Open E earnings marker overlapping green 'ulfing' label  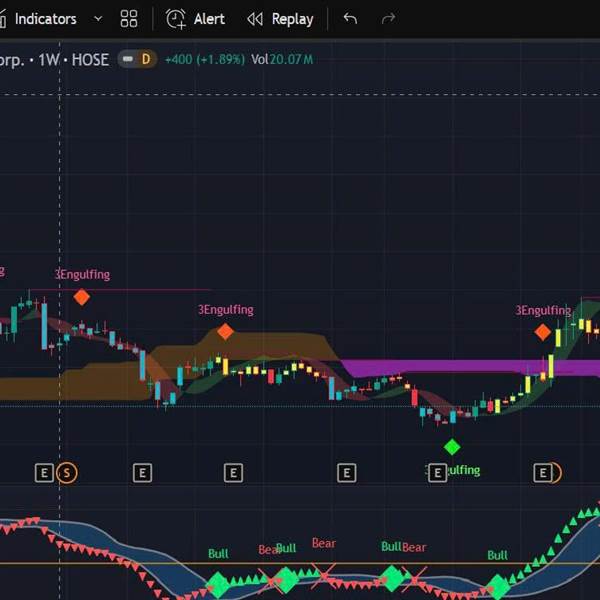pos(437,473)
